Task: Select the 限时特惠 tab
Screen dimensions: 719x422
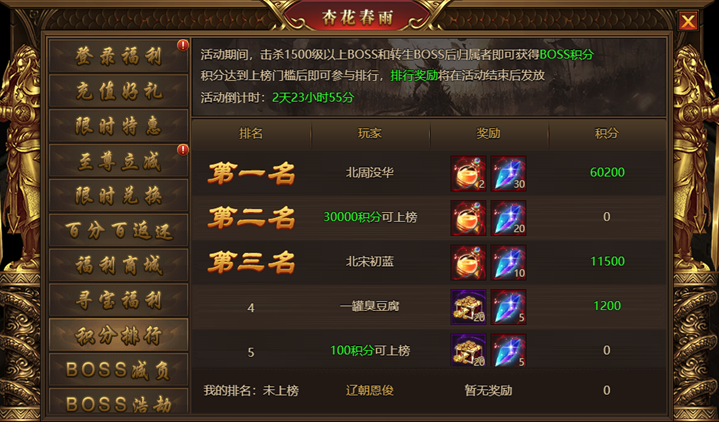Action: pos(119,126)
